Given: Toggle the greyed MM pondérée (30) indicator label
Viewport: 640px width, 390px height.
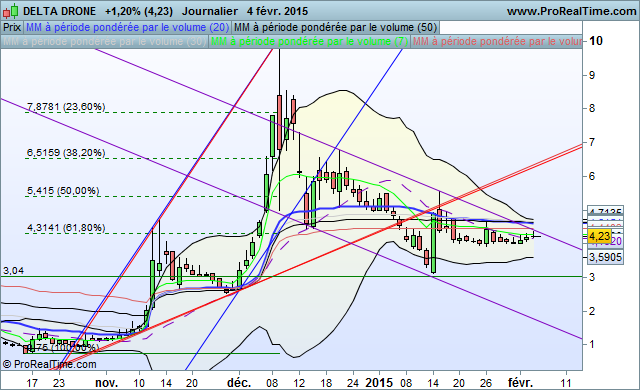Looking at the screenshot, I should (x=104, y=42).
